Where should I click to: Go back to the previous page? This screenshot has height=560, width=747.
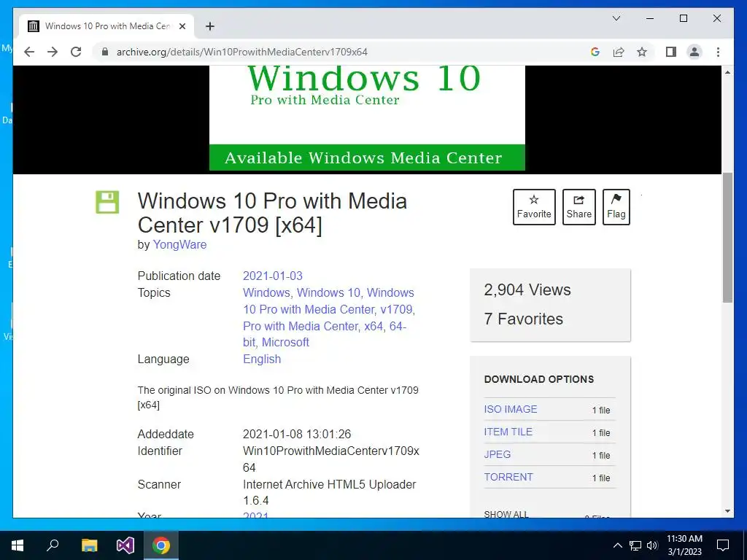coord(29,52)
